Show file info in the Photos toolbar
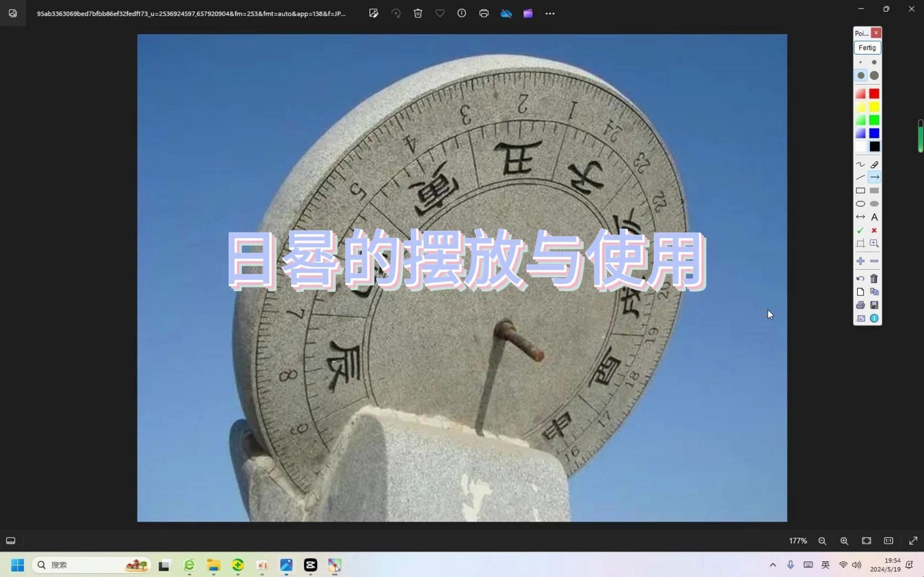The image size is (924, 577). pyautogui.click(x=461, y=13)
